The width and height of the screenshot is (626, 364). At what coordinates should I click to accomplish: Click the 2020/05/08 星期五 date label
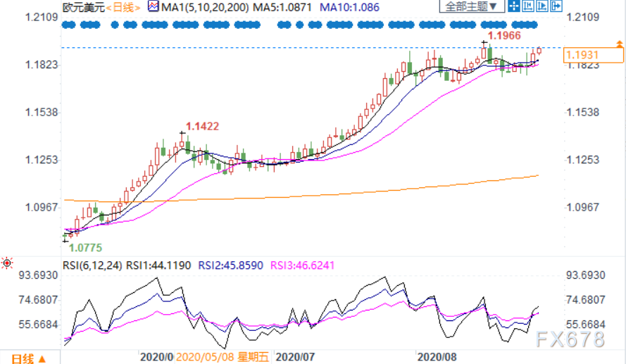tap(223, 357)
